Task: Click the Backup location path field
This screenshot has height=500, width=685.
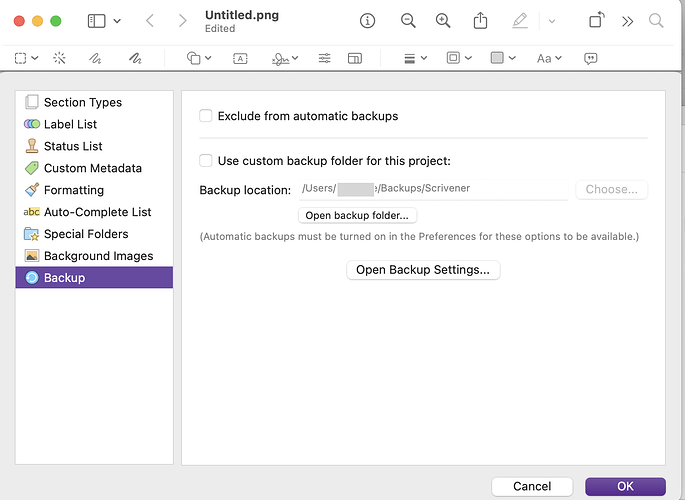Action: [432, 189]
